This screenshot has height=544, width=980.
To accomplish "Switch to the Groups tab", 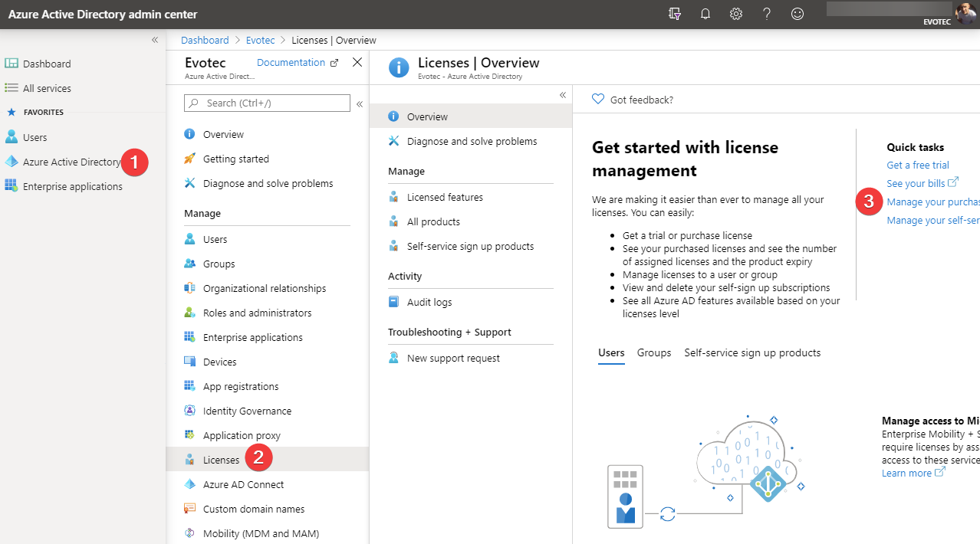I will coord(653,352).
